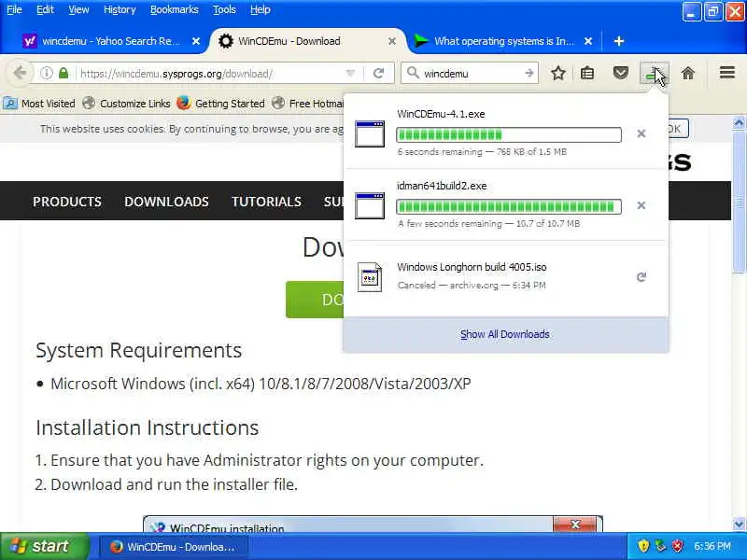Click the network tray icon

click(660, 546)
